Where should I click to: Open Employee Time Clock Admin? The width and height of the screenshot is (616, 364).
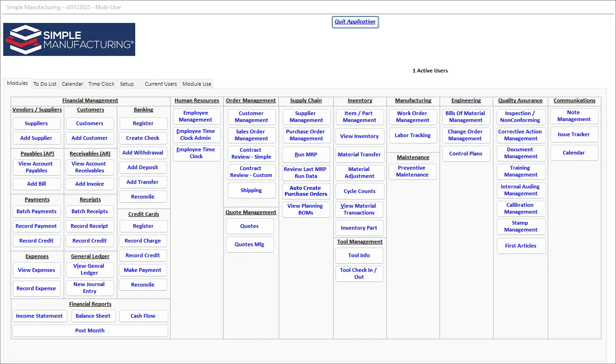(x=196, y=135)
